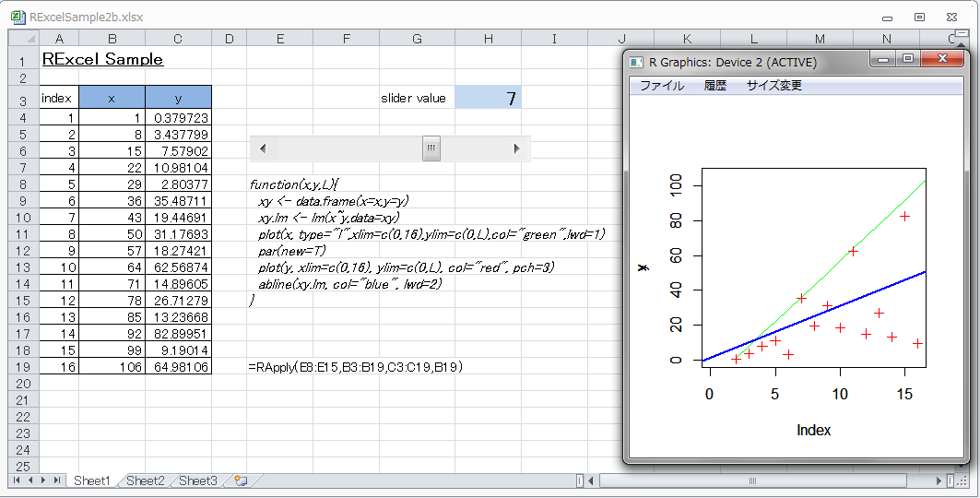The height and width of the screenshot is (498, 980).
Task: Click the column B header
Action: (x=112, y=38)
